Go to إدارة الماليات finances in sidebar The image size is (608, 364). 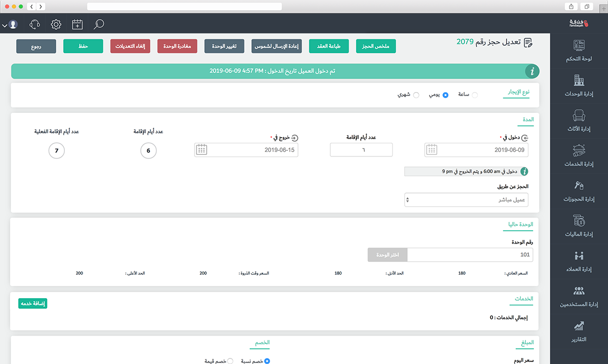[579, 225]
